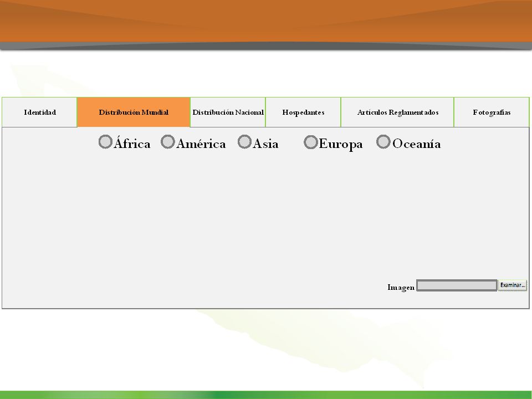Select the África radio button
The height and width of the screenshot is (399, 532).
click(x=105, y=142)
